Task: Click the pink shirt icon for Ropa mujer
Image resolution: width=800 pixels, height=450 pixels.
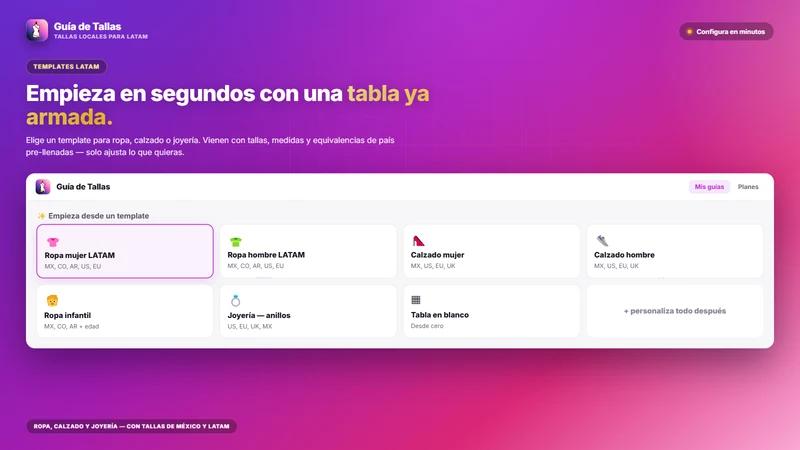Action: pos(53,241)
